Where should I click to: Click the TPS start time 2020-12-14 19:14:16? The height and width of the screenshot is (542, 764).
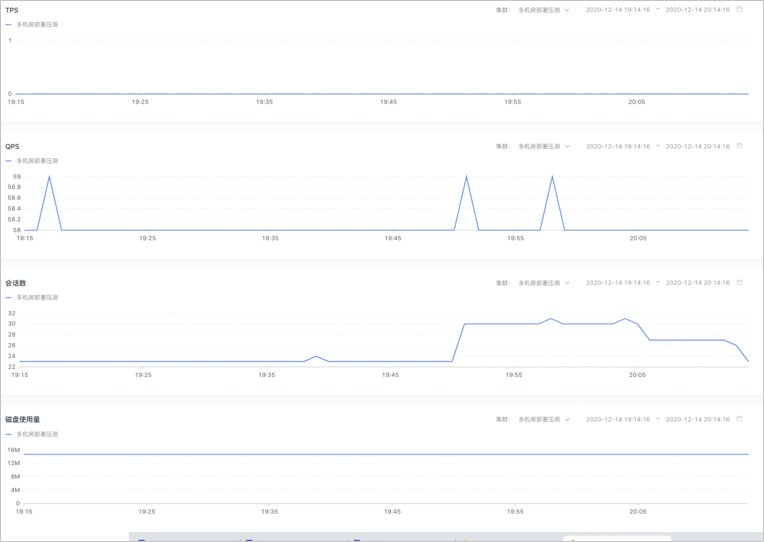pos(618,10)
